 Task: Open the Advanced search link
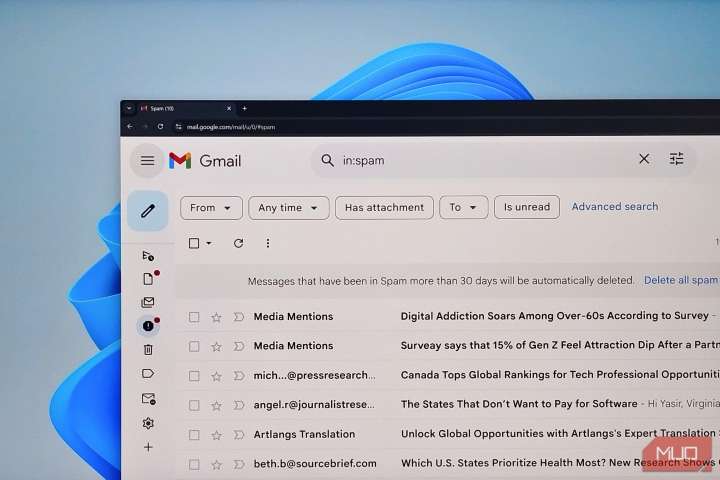pos(615,207)
